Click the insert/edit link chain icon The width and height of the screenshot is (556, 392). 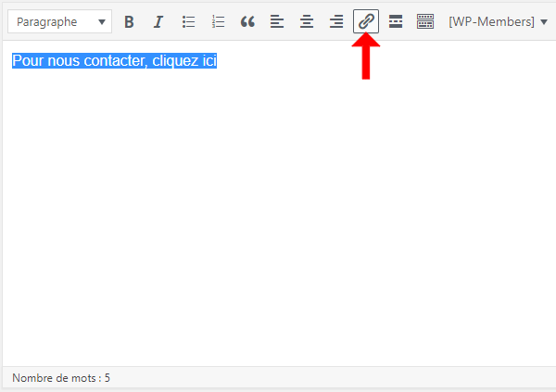point(366,21)
